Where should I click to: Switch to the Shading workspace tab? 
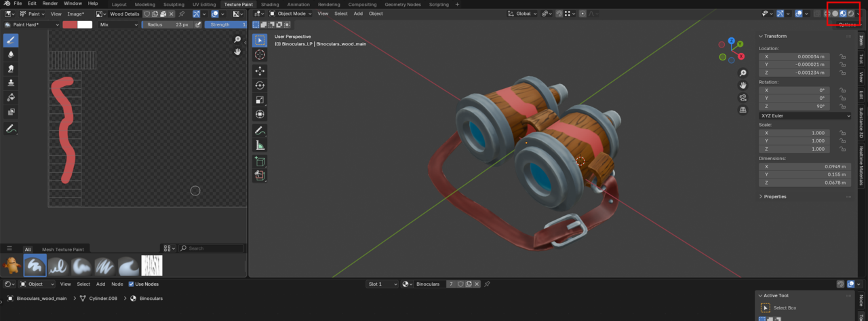270,4
